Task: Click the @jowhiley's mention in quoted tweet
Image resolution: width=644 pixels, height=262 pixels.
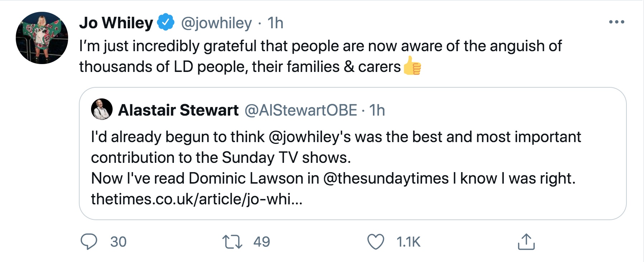Action: 309,137
